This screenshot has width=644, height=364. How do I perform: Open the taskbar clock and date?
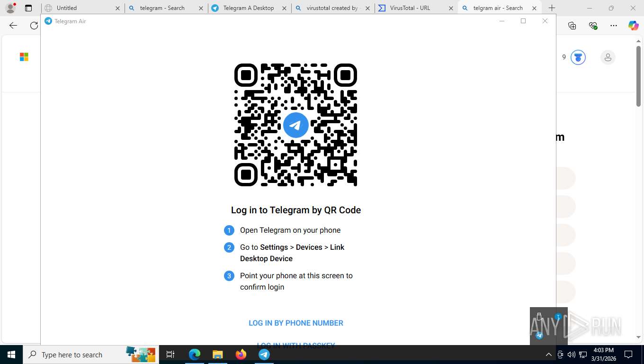(x=603, y=355)
